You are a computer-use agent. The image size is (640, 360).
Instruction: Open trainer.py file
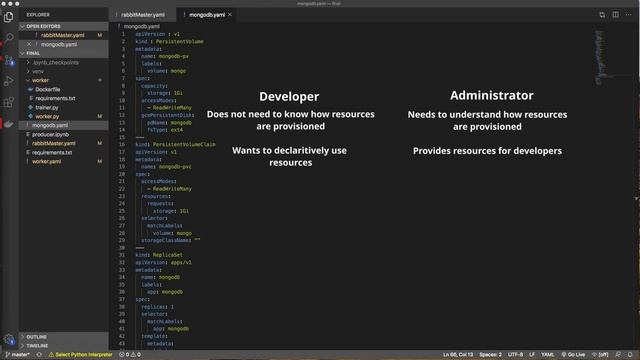click(47, 107)
